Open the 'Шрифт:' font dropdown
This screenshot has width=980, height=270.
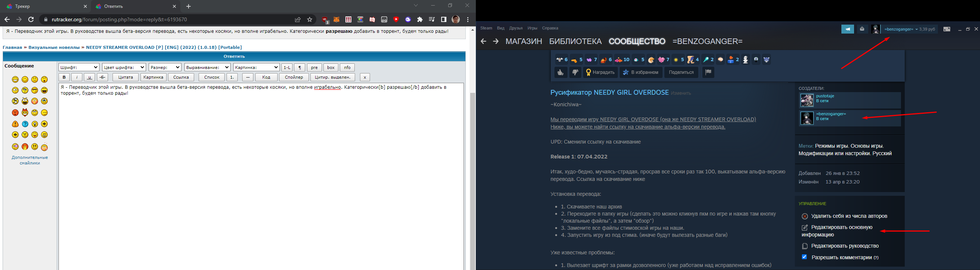tap(79, 67)
